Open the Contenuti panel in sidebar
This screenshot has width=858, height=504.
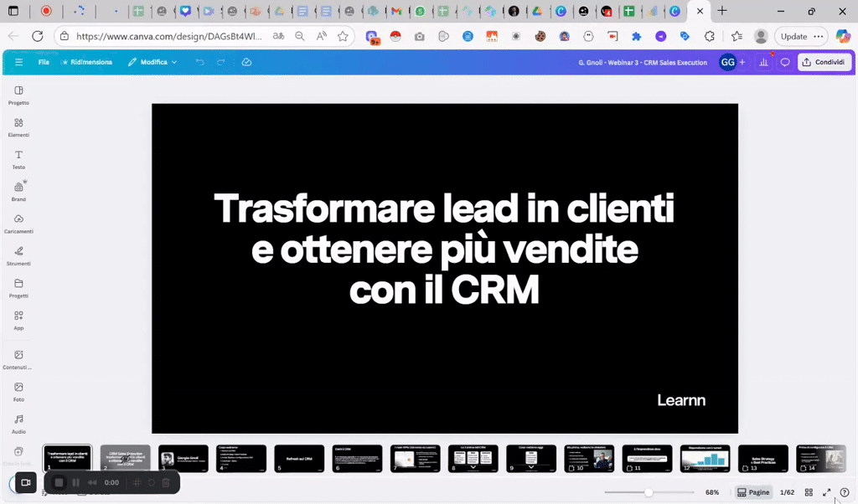18,360
